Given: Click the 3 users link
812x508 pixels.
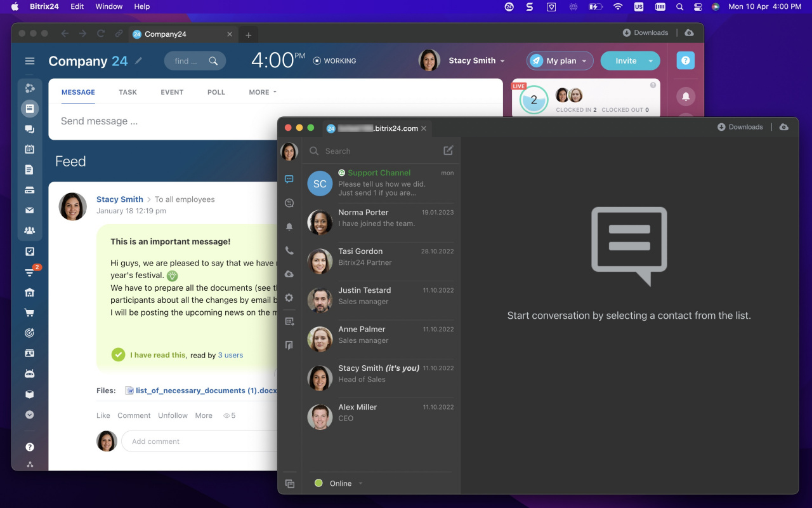Looking at the screenshot, I should coord(230,355).
